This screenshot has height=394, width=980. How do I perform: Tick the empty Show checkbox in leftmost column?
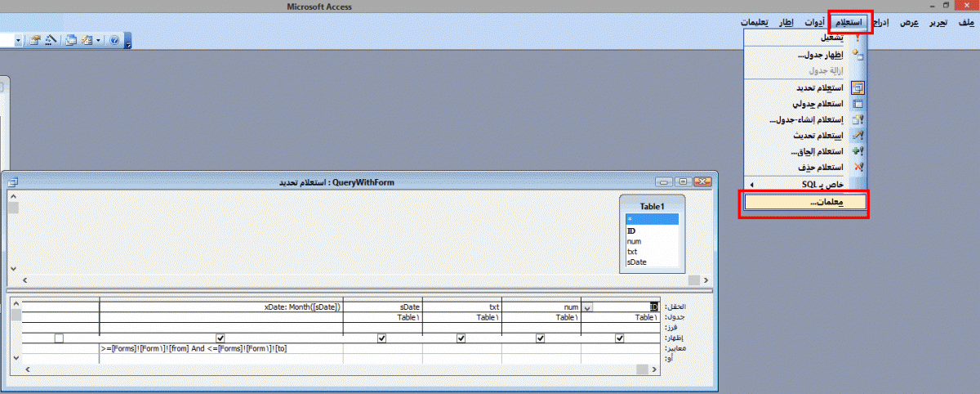pos(59,338)
